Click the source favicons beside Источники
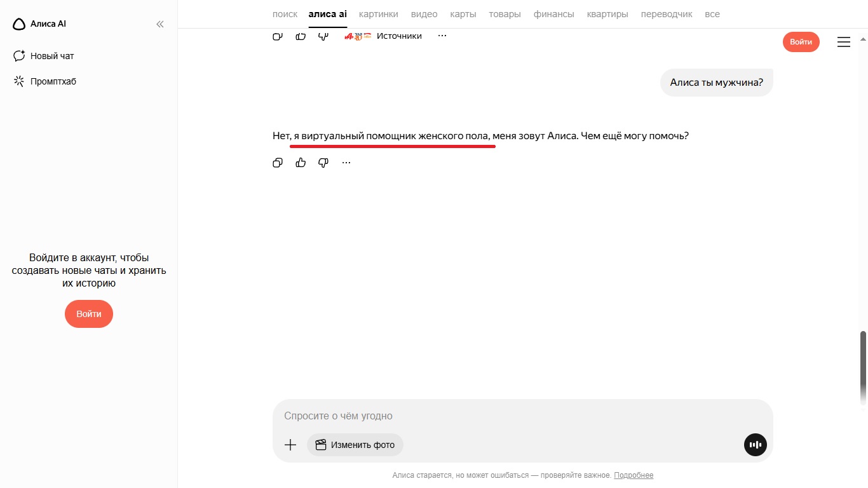This screenshot has height=488, width=868. point(358,36)
